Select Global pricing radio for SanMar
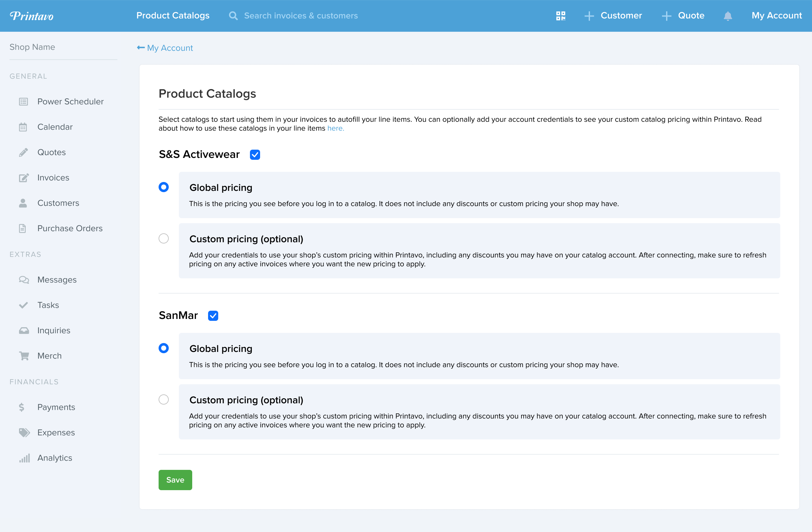Screen dimensions: 812x532 pyautogui.click(x=164, y=348)
